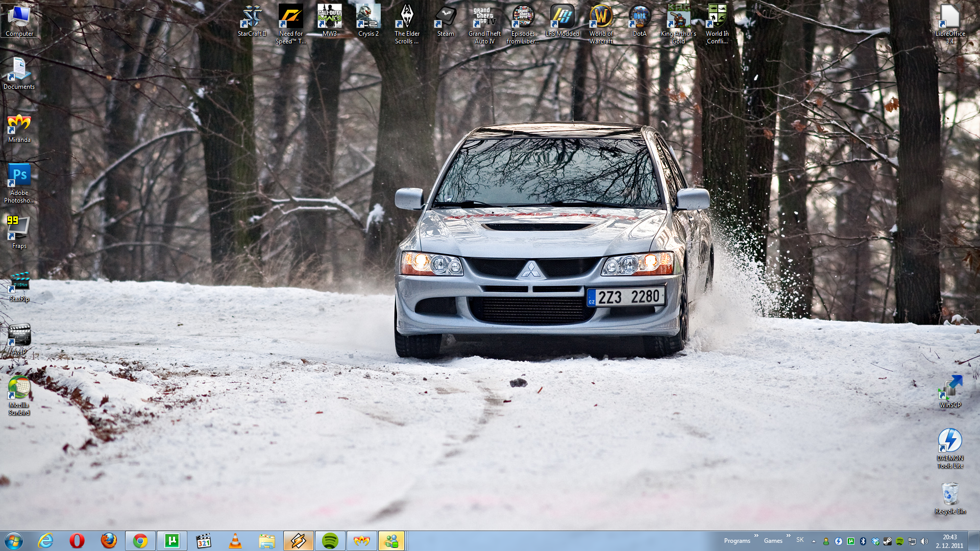Viewport: 980px width, 551px height.
Task: Click the Show Desktop strip at the taskbar end
Action: [x=976, y=541]
